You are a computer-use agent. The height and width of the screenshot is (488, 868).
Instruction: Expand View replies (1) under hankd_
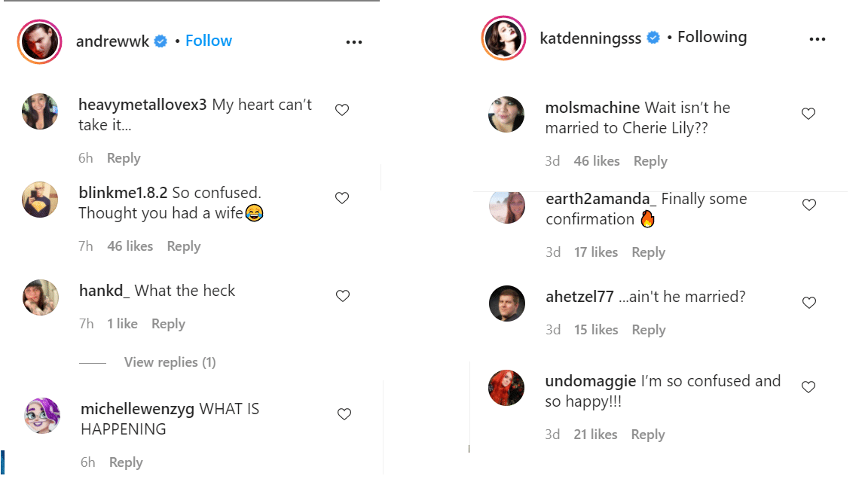(x=170, y=362)
